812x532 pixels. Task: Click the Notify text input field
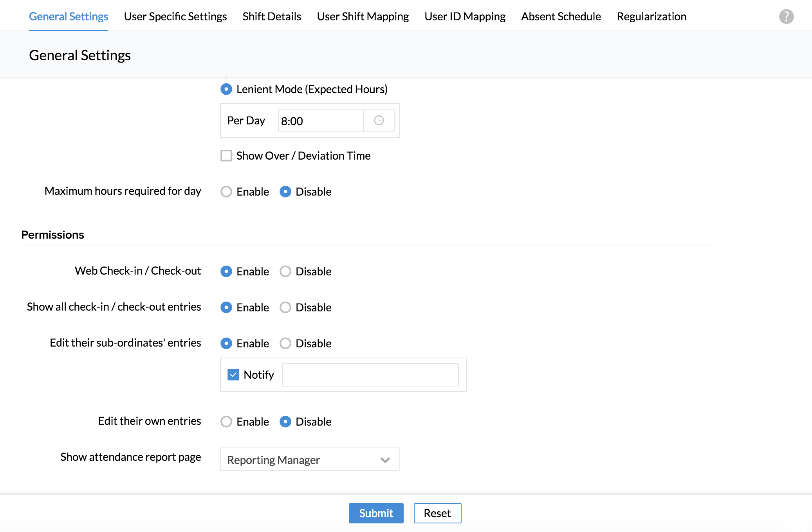370,375
